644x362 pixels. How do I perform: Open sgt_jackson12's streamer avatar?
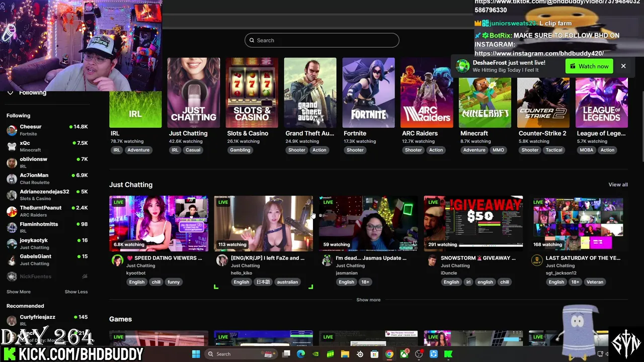click(x=537, y=260)
